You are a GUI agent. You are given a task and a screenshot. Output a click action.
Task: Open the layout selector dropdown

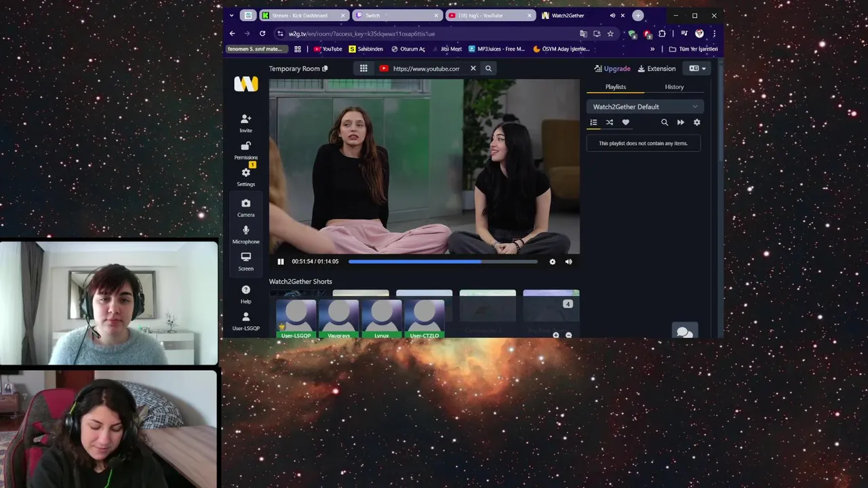pyautogui.click(x=697, y=68)
